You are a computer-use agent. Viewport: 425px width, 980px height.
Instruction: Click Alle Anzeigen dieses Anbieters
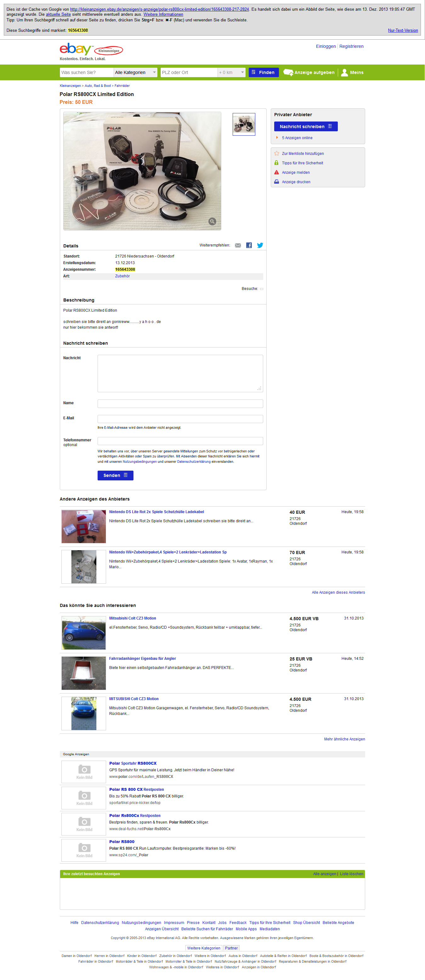[x=338, y=592]
